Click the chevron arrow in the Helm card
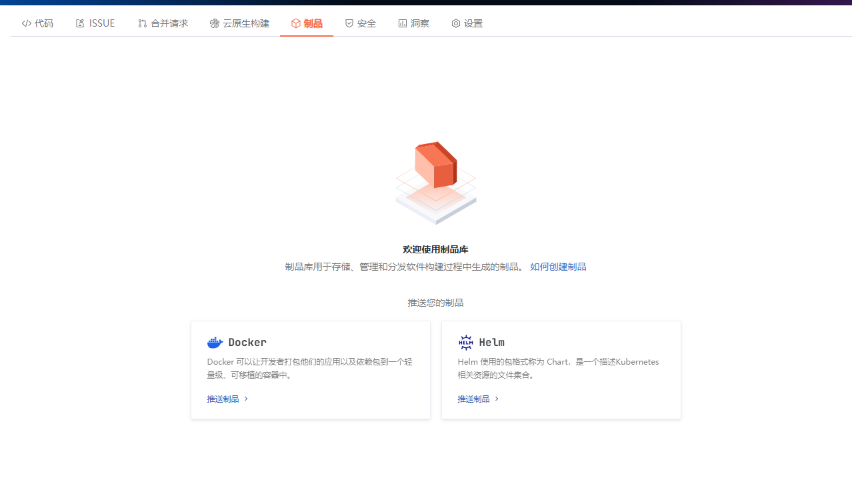The height and width of the screenshot is (504, 852). click(497, 399)
